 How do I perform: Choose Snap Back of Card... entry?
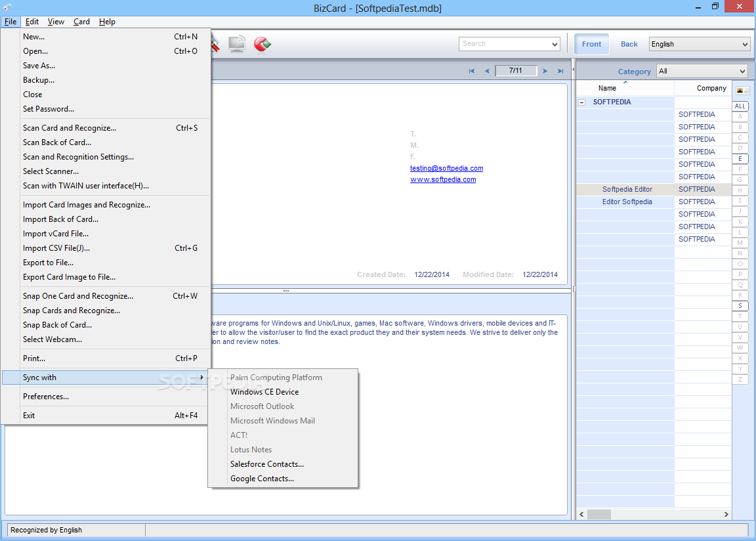coord(106,325)
